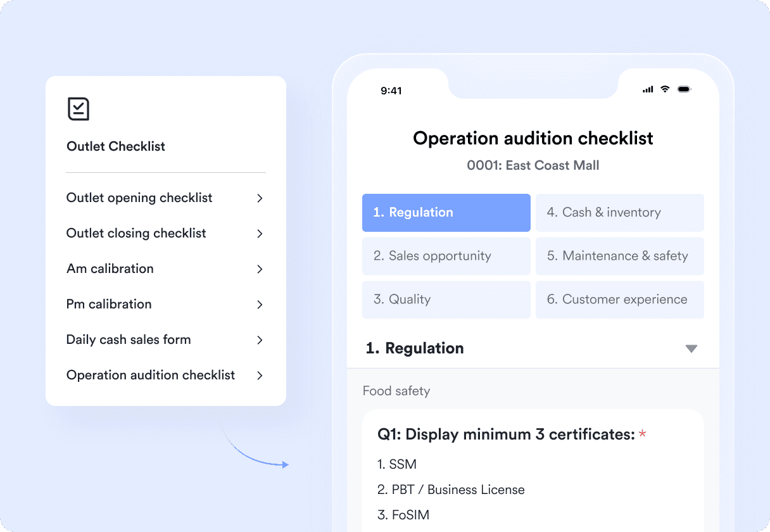Expand the Daily cash sales form chevron

(x=260, y=339)
